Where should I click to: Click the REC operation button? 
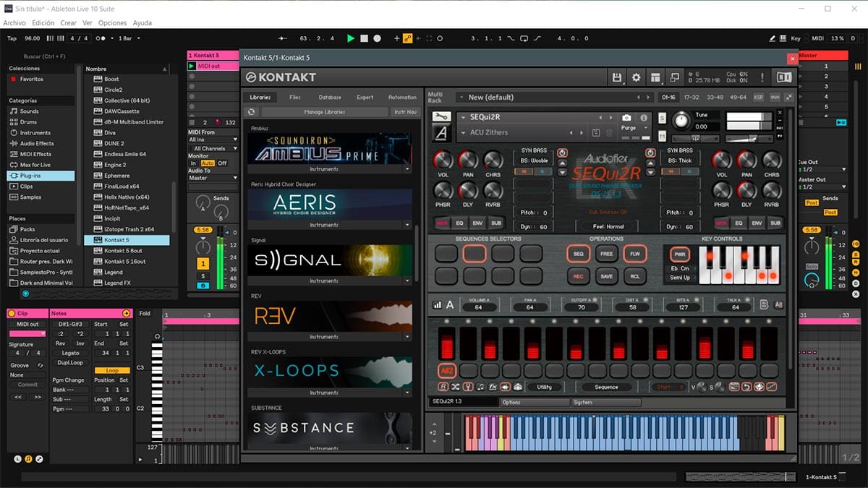pyautogui.click(x=578, y=276)
